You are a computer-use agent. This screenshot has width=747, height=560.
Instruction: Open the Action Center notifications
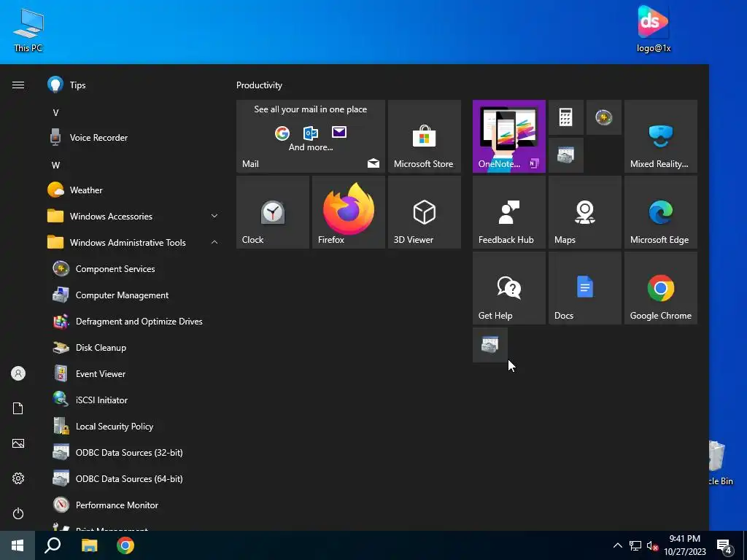pos(724,545)
